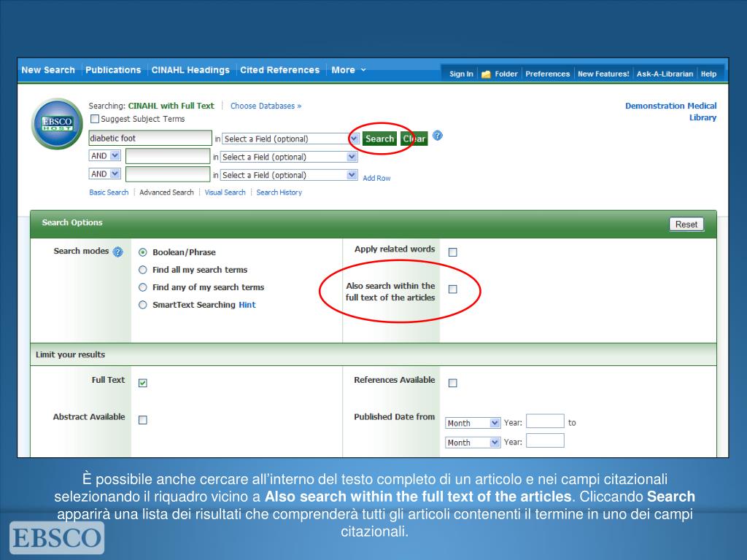Open Ask-A-Librarian

tap(665, 74)
